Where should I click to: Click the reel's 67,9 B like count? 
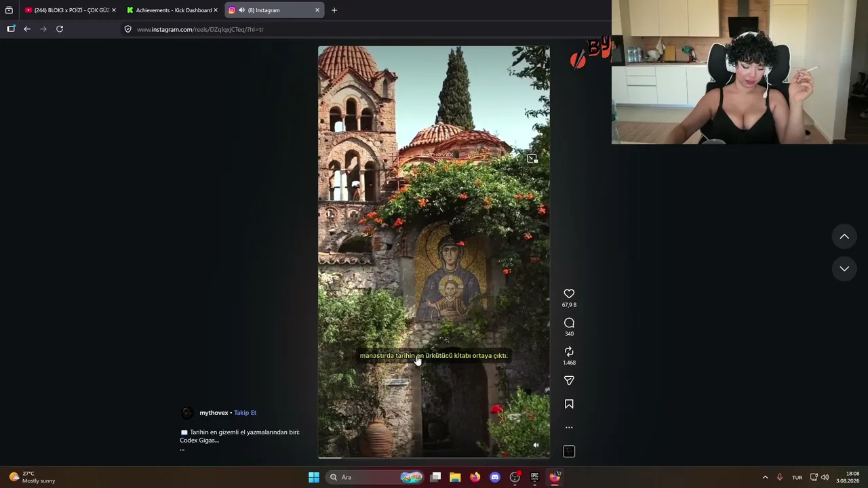569,305
